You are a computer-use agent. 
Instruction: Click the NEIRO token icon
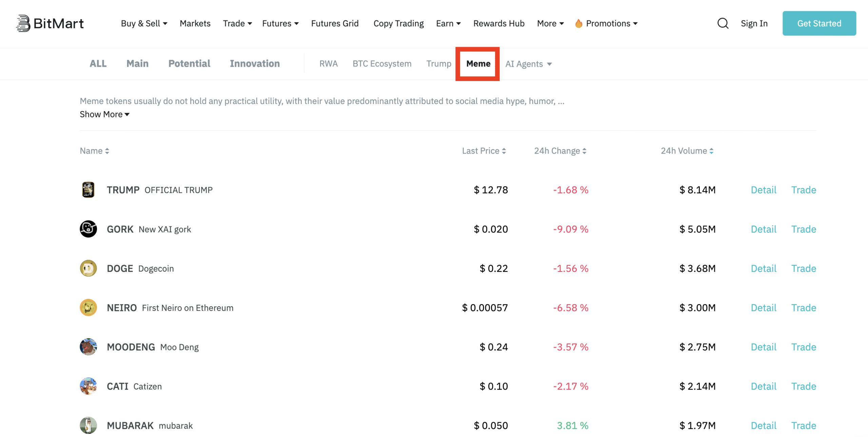click(88, 307)
